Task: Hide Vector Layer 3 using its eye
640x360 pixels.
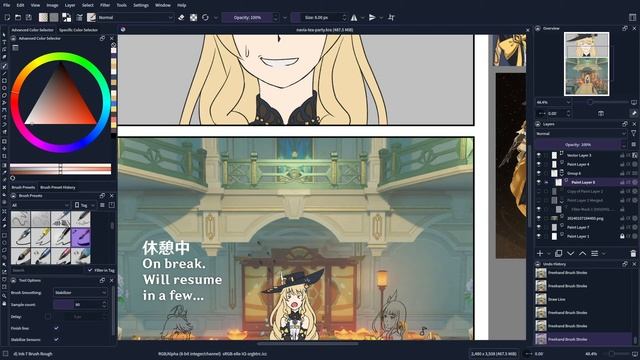Action: (539, 155)
